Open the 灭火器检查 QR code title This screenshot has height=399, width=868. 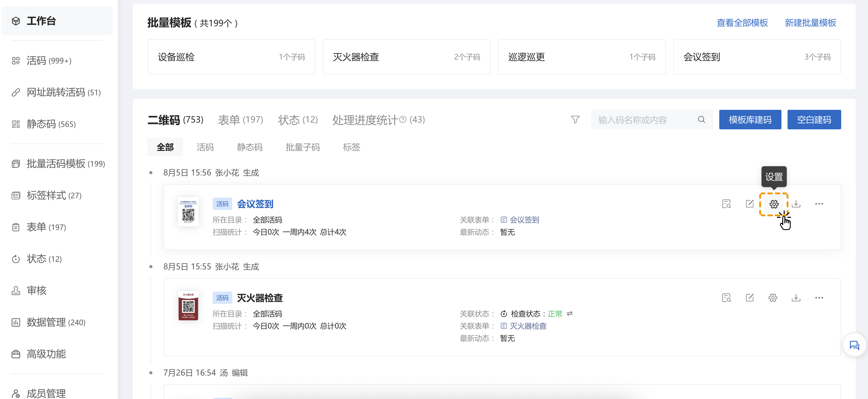click(x=260, y=298)
